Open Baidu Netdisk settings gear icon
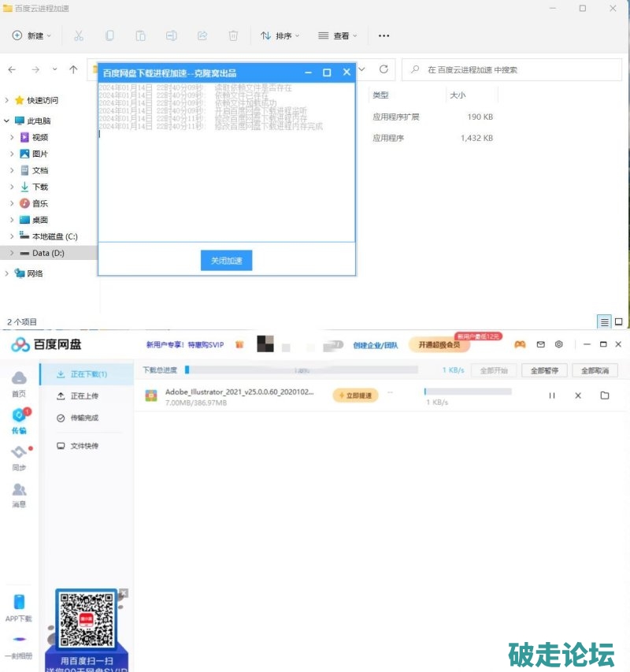The height and width of the screenshot is (672, 630). [x=559, y=344]
